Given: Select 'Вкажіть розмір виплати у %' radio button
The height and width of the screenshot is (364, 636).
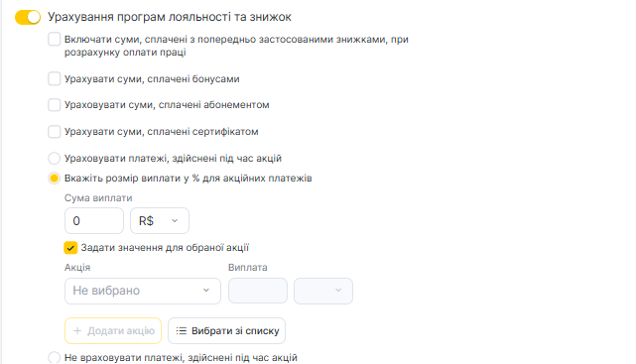Looking at the screenshot, I should [55, 179].
